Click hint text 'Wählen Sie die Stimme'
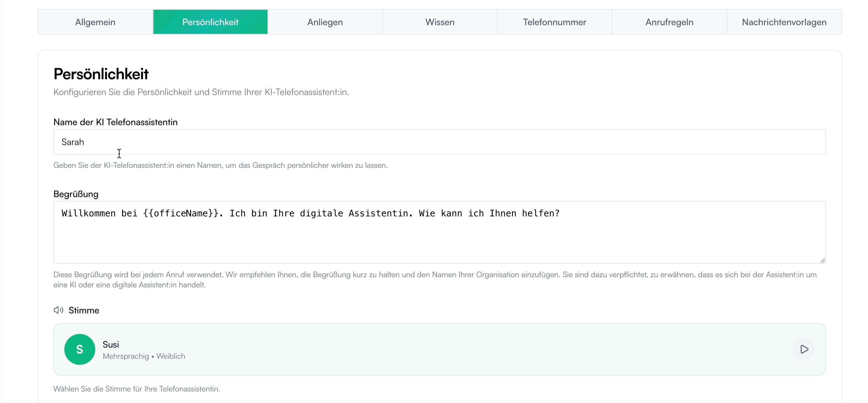This screenshot has width=868, height=403. tap(136, 389)
